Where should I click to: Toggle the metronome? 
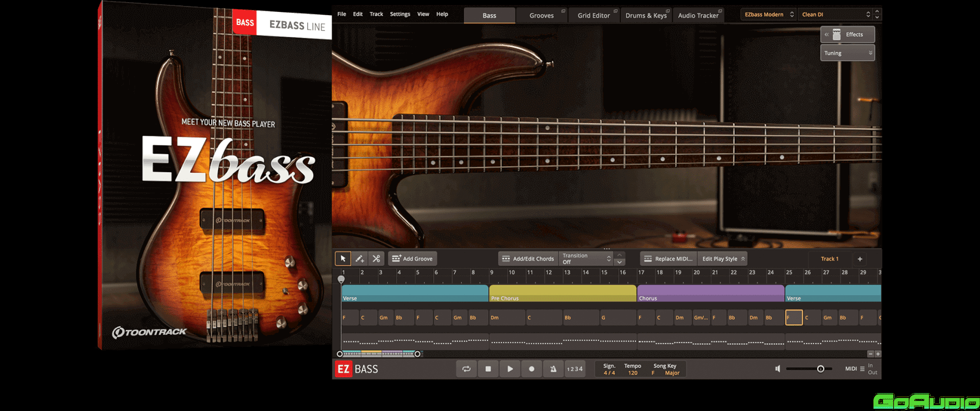[553, 369]
